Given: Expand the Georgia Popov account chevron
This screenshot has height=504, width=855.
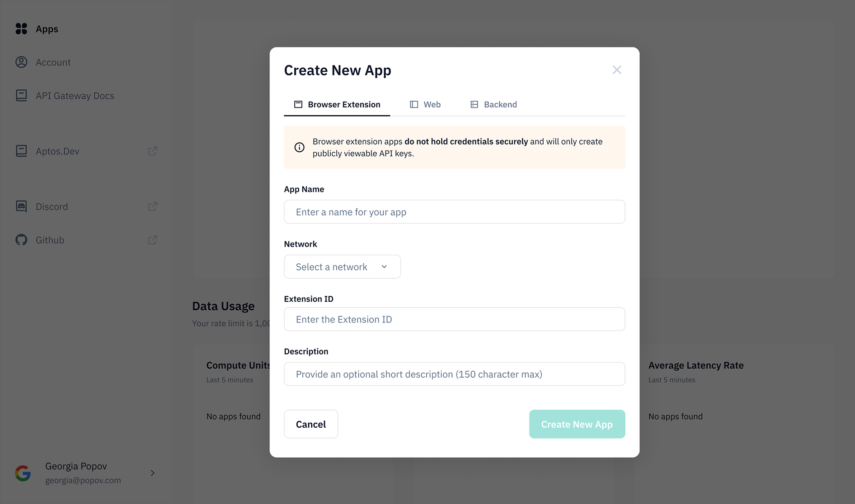Looking at the screenshot, I should pos(153,473).
